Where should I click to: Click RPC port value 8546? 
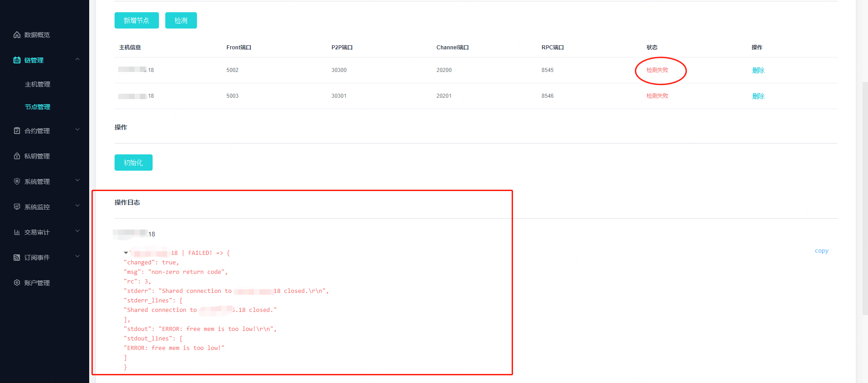pos(547,96)
